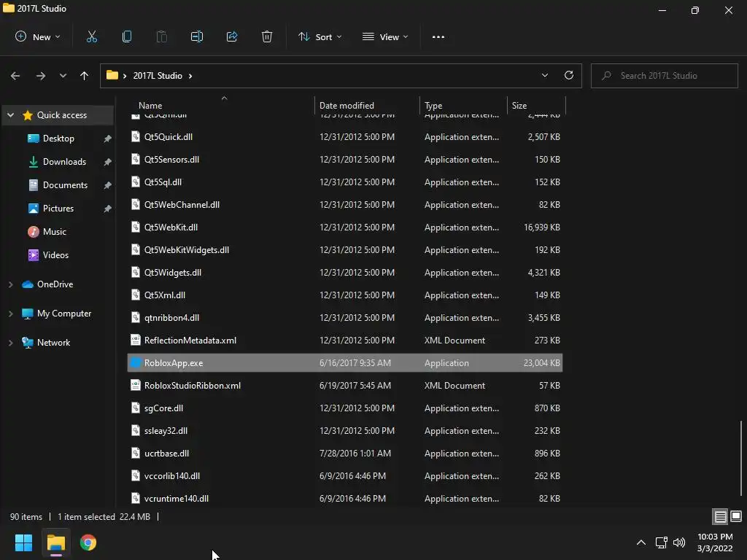Image resolution: width=747 pixels, height=560 pixels.
Task: Select RobloxStudioRibbon.xml file
Action: point(345,385)
